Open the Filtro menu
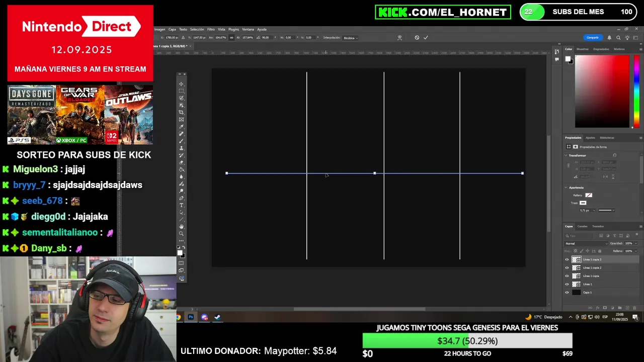The height and width of the screenshot is (362, 644). [211, 29]
